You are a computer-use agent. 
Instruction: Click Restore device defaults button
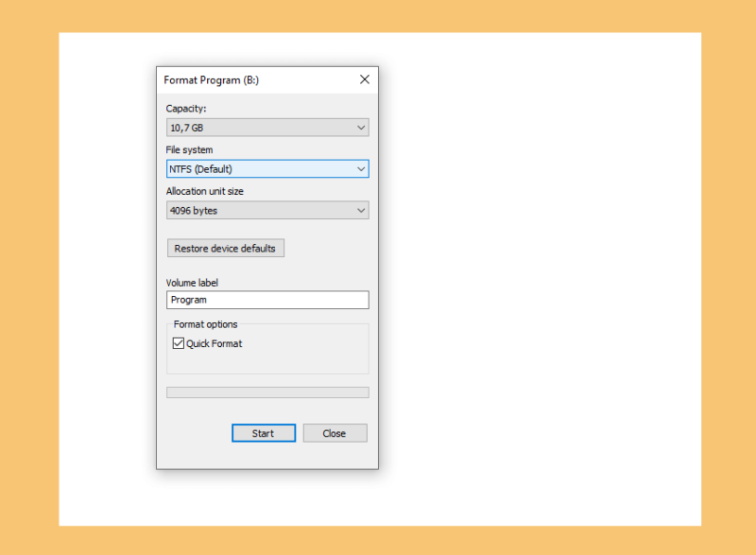[226, 249]
